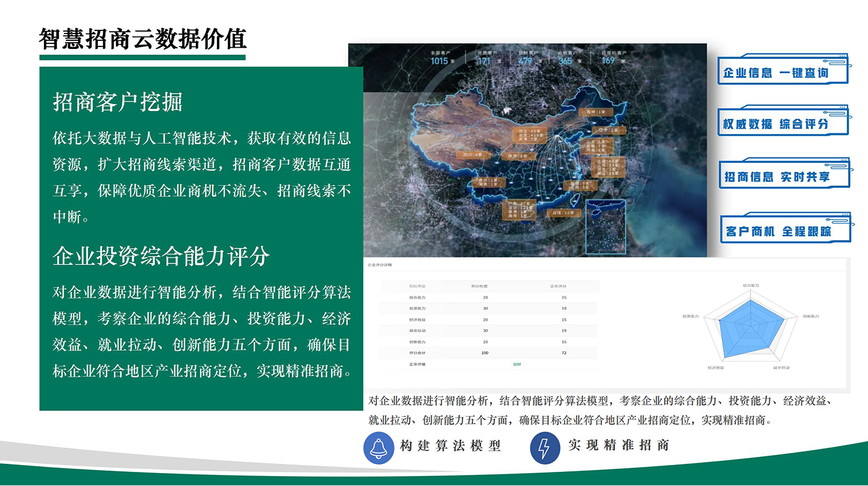Open the 招商信息 实时共享 banner

click(777, 177)
